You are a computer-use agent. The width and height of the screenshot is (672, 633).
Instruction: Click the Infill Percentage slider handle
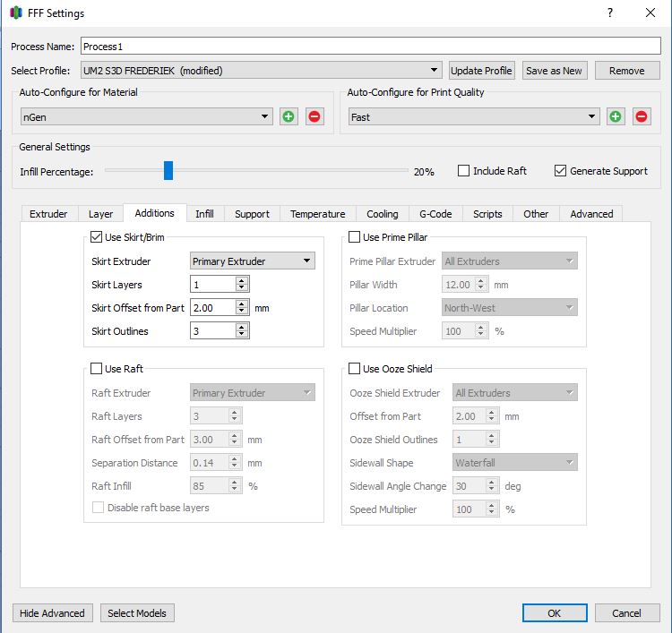pyautogui.click(x=168, y=171)
